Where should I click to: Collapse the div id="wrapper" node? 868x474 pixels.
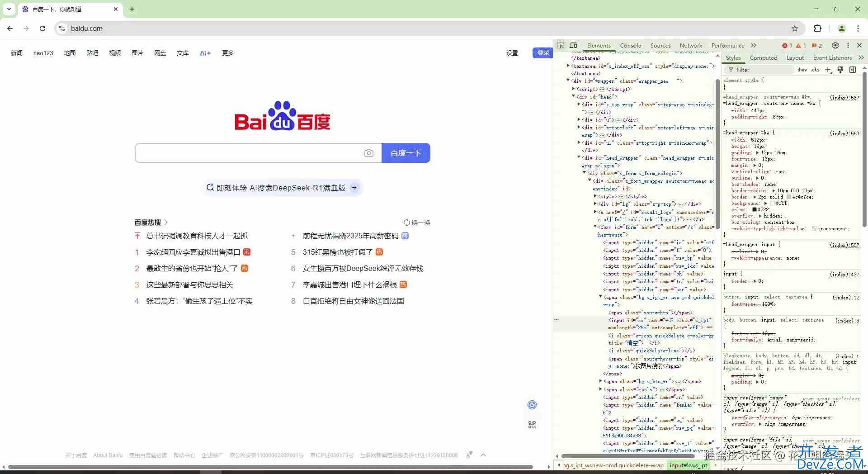pyautogui.click(x=568, y=81)
